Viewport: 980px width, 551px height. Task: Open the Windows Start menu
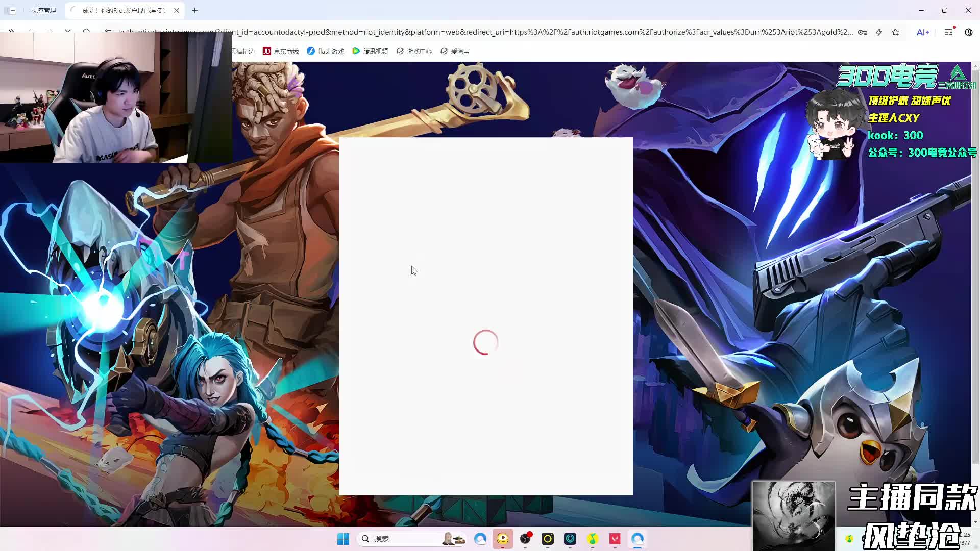[343, 539]
